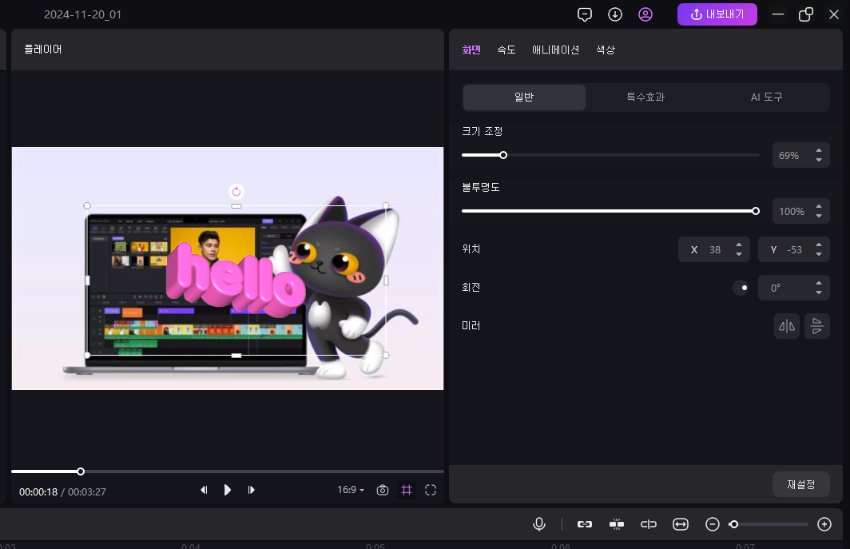This screenshot has height=549, width=850.
Task: Decrease opacity with the down arrow
Action: pyautogui.click(x=819, y=216)
